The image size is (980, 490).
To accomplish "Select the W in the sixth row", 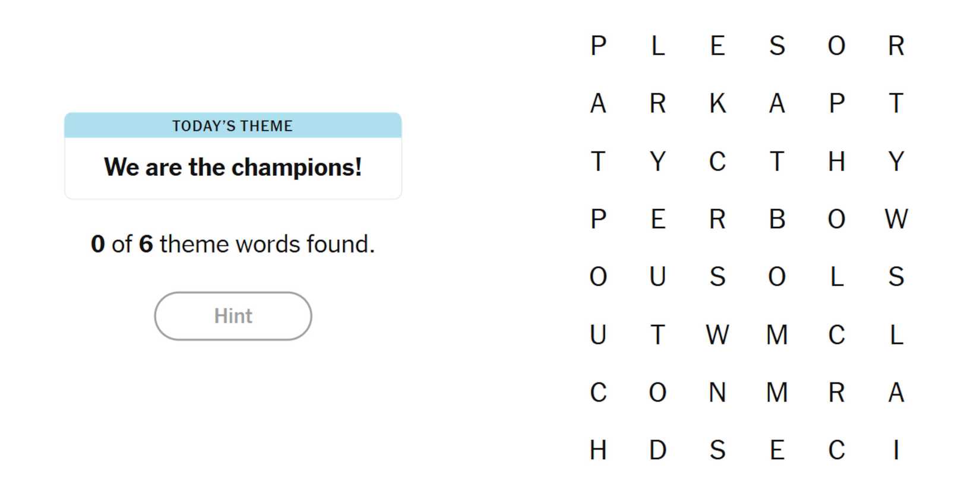I will (717, 335).
